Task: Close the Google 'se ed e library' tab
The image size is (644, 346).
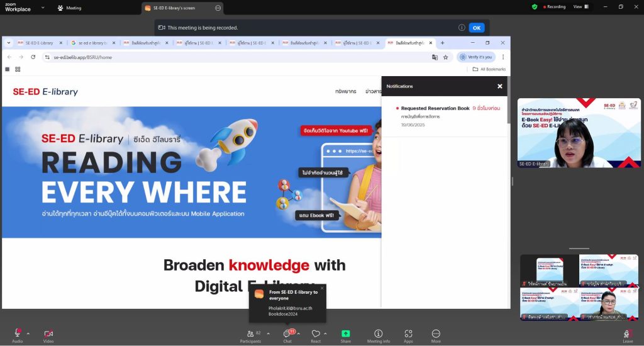Action: (x=114, y=43)
